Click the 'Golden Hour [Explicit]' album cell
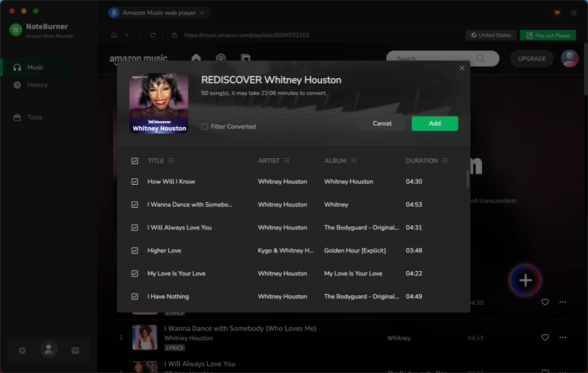Viewport: 588px width, 373px height. (x=355, y=251)
